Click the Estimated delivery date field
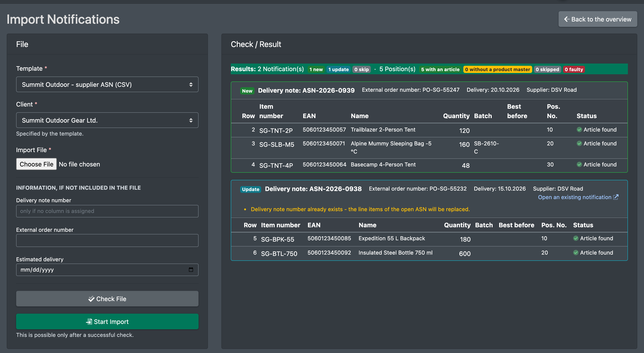644x353 pixels. click(x=107, y=270)
